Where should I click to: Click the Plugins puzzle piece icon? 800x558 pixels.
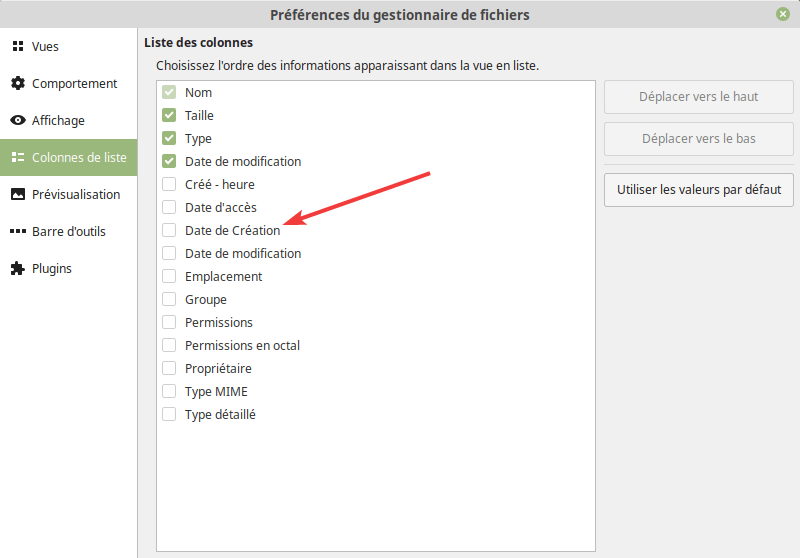[17, 269]
